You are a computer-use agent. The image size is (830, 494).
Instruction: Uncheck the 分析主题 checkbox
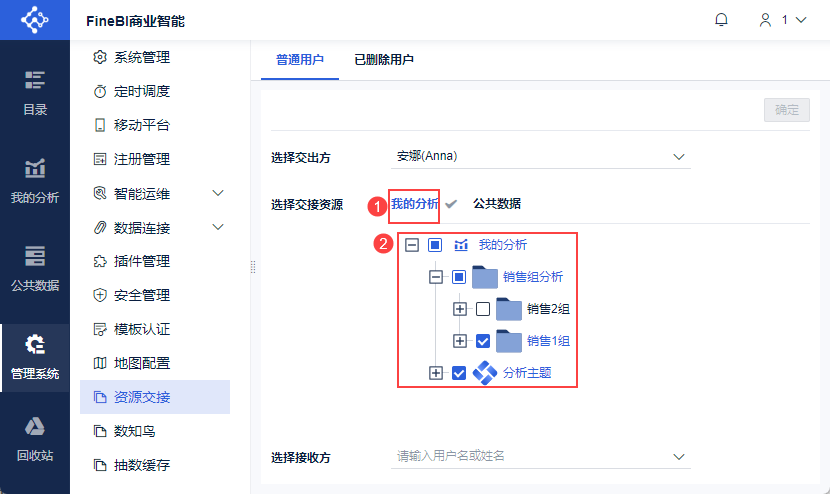click(x=459, y=373)
